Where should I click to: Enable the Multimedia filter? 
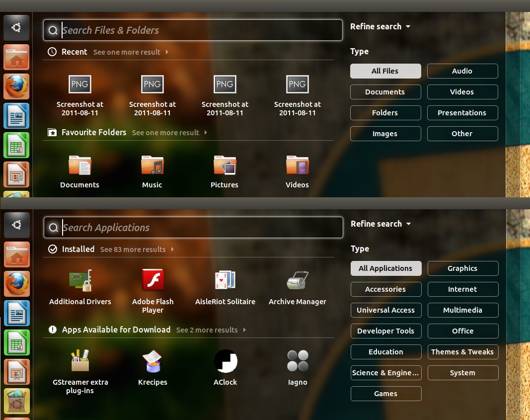tap(463, 311)
